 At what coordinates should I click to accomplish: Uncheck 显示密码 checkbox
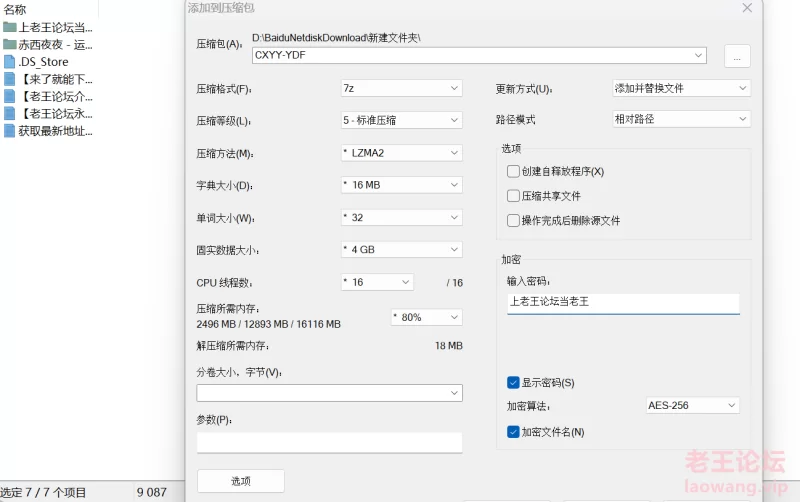[514, 382]
